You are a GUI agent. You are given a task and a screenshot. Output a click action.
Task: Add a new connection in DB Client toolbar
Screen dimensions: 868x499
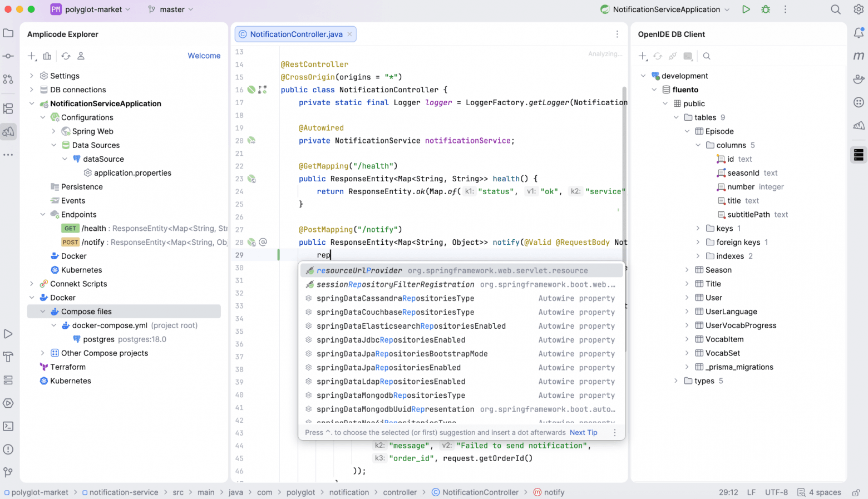643,56
